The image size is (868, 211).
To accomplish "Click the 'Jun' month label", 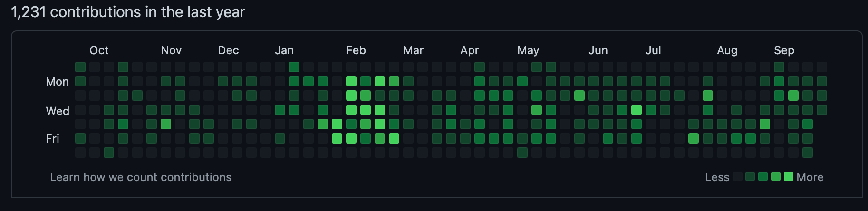I will coord(598,50).
